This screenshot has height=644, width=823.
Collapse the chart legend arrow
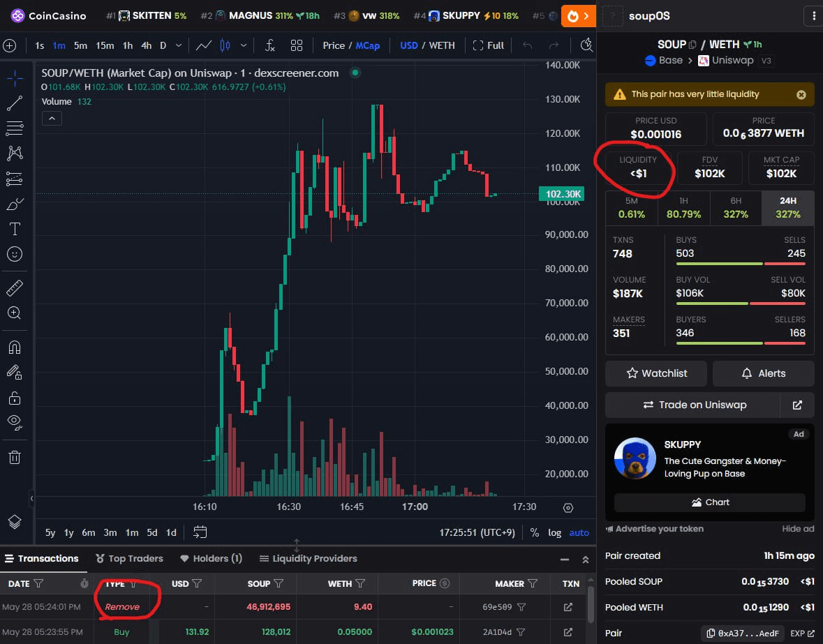coord(52,119)
